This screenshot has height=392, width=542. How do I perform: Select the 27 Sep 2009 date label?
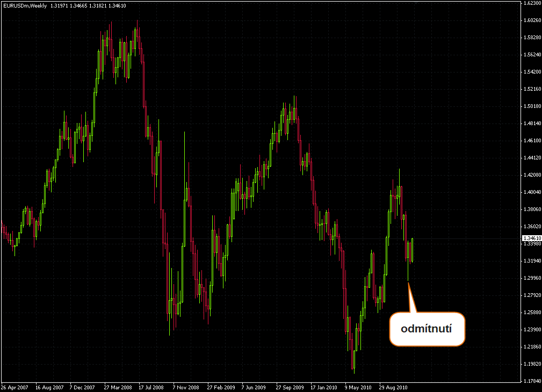tap(290, 388)
